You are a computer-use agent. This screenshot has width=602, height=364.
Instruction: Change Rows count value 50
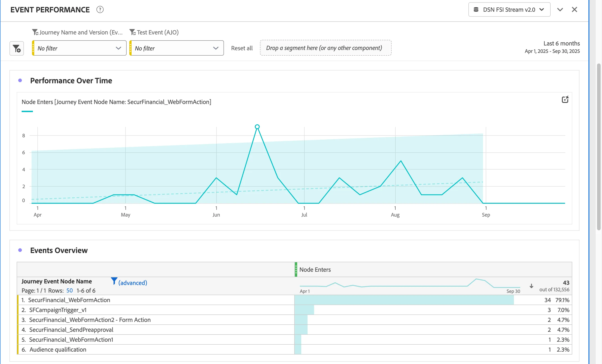(x=70, y=291)
